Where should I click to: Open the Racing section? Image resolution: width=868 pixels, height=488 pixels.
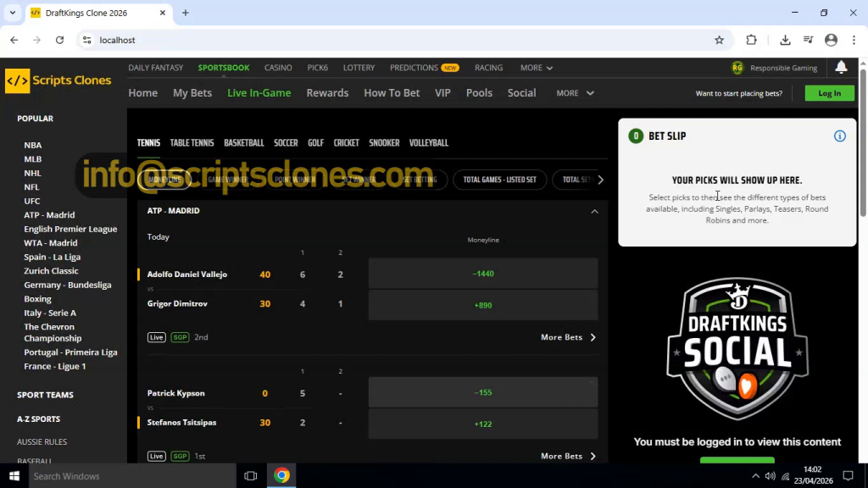pyautogui.click(x=488, y=68)
